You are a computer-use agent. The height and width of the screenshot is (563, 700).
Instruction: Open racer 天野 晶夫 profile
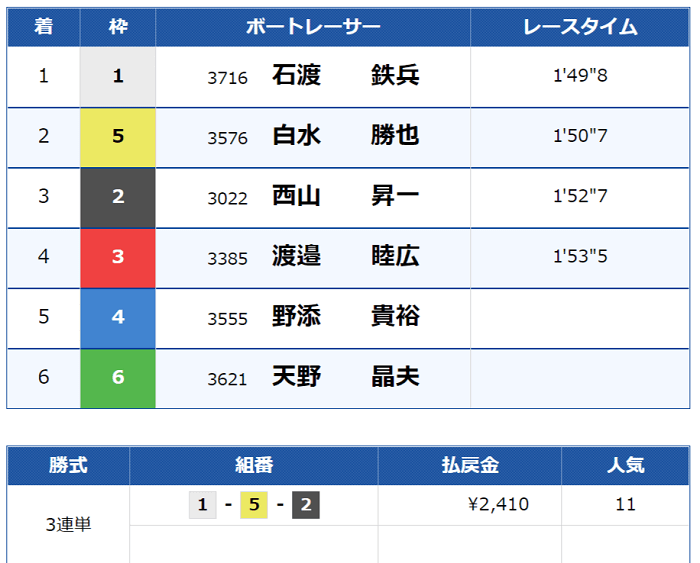click(x=345, y=377)
